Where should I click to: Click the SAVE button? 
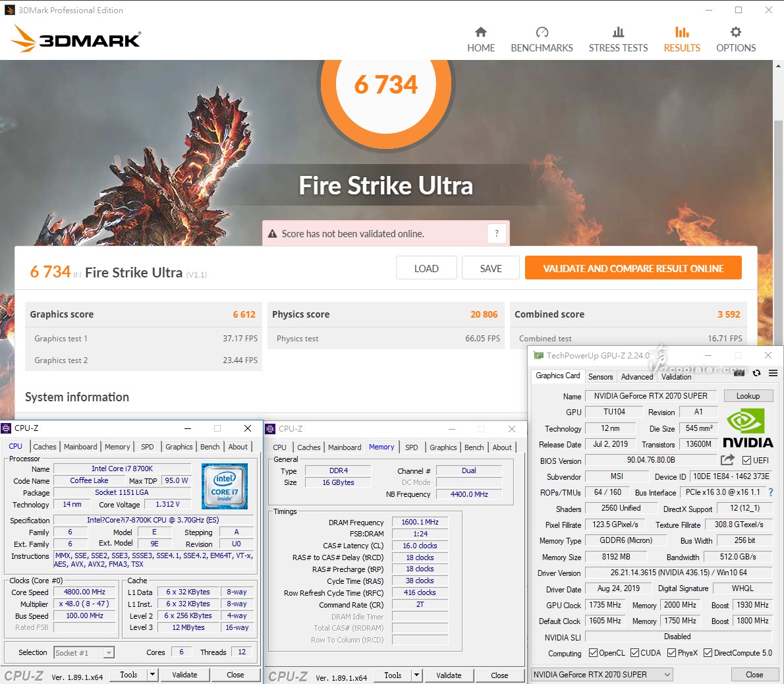(491, 268)
